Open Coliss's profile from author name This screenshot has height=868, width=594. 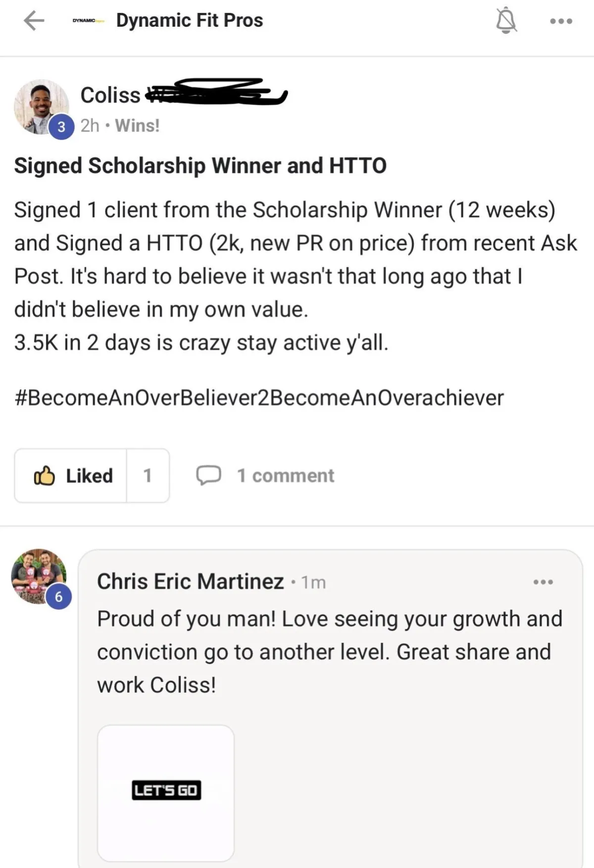pyautogui.click(x=110, y=95)
